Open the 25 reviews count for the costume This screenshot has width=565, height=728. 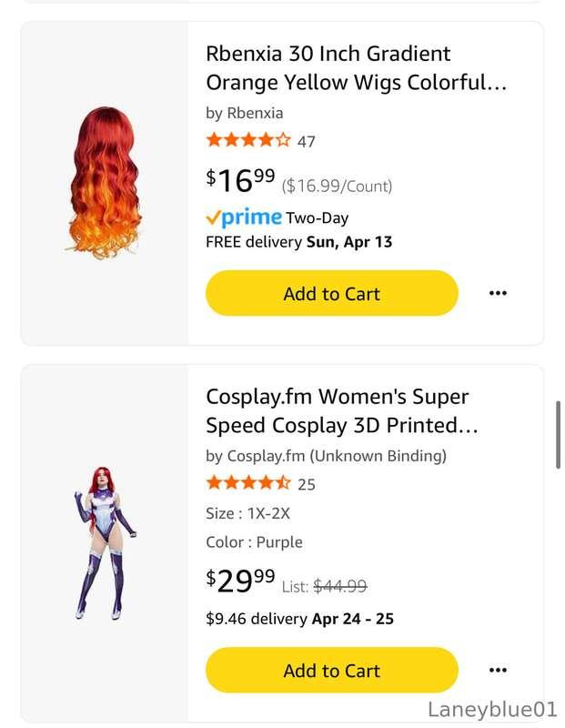[307, 484]
